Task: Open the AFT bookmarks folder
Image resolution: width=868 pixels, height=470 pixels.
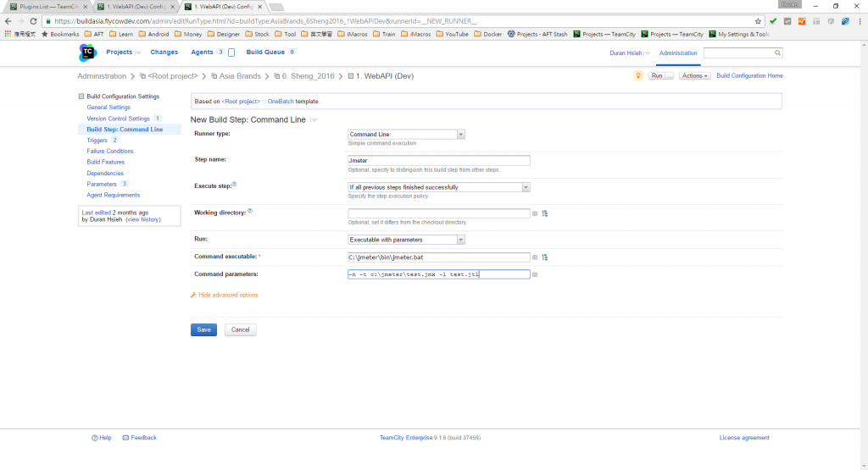Action: click(x=93, y=34)
